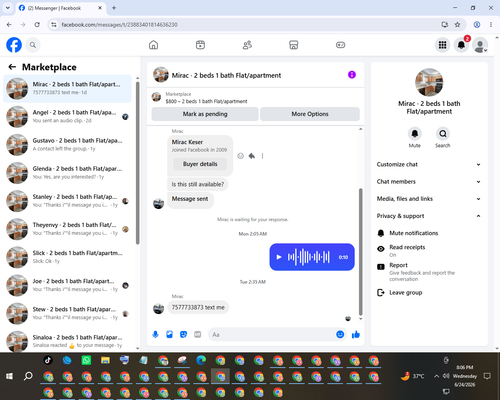Open the Stew conversation in list
The height and width of the screenshot is (400, 500).
coord(67,313)
